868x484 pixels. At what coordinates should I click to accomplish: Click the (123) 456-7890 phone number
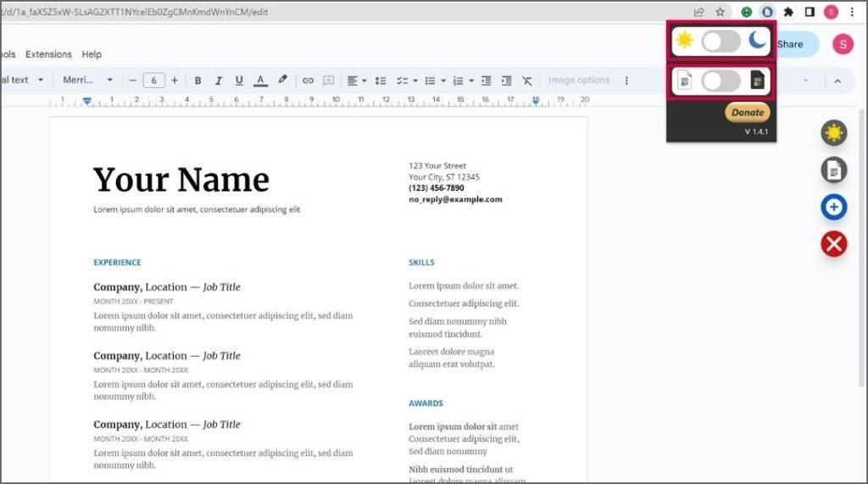click(x=437, y=188)
